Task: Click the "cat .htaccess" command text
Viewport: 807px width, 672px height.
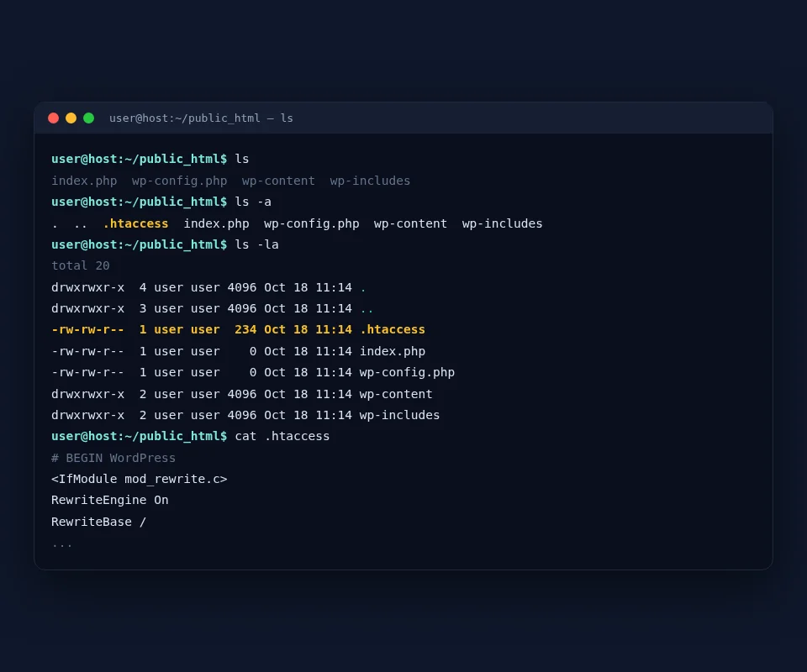Action: coord(282,436)
